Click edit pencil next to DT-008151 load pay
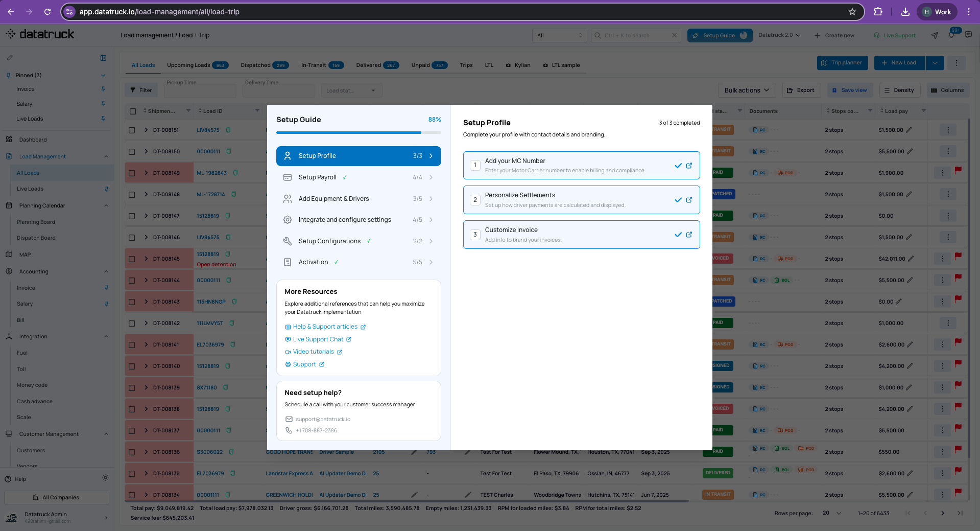 (909, 130)
